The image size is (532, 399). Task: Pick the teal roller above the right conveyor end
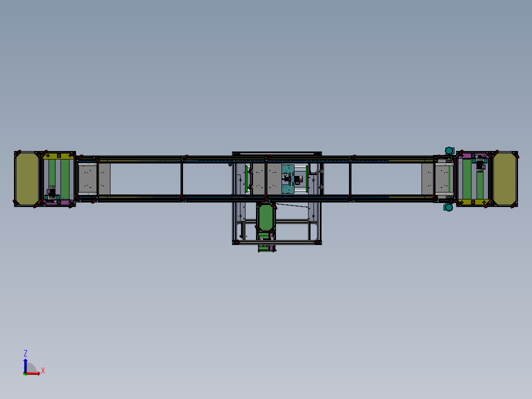pos(449,150)
